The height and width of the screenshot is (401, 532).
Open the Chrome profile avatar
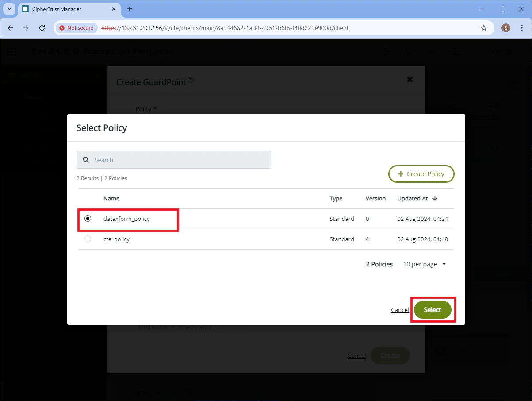pyautogui.click(x=506, y=28)
